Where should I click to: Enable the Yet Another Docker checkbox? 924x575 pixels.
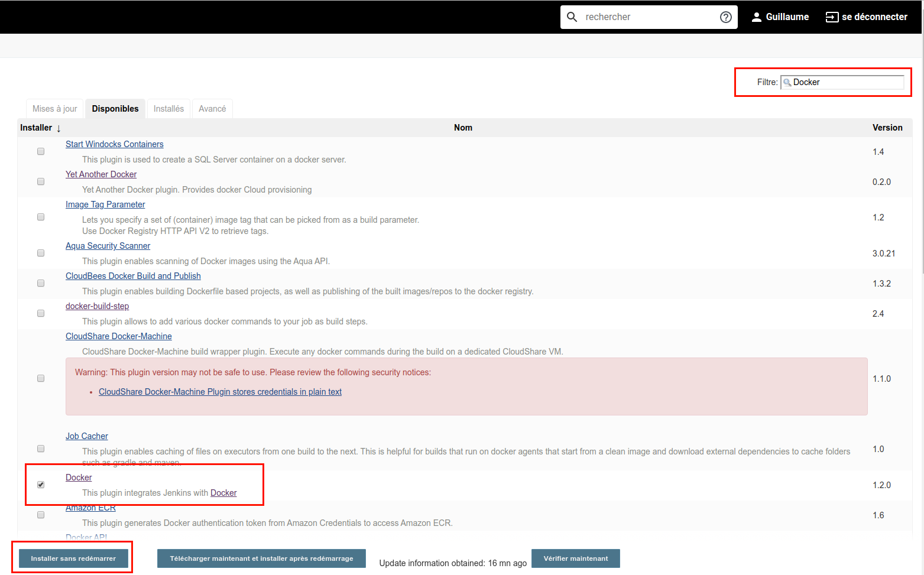[41, 181]
